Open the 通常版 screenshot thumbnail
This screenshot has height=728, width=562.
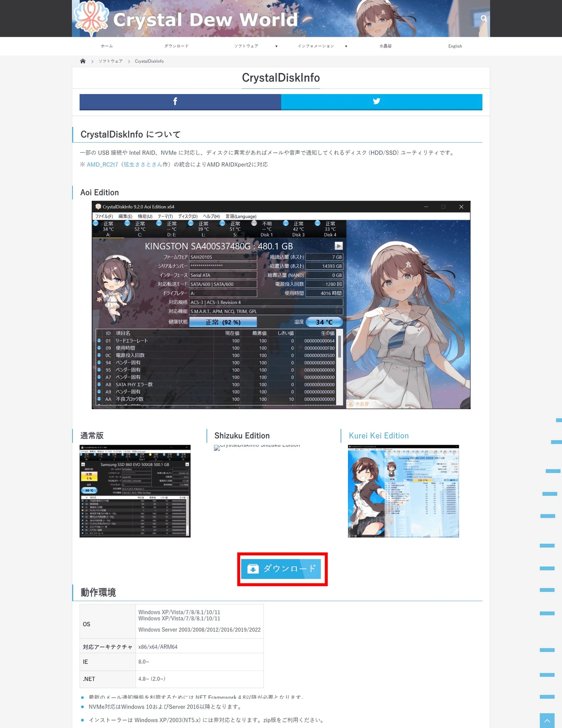(x=135, y=491)
